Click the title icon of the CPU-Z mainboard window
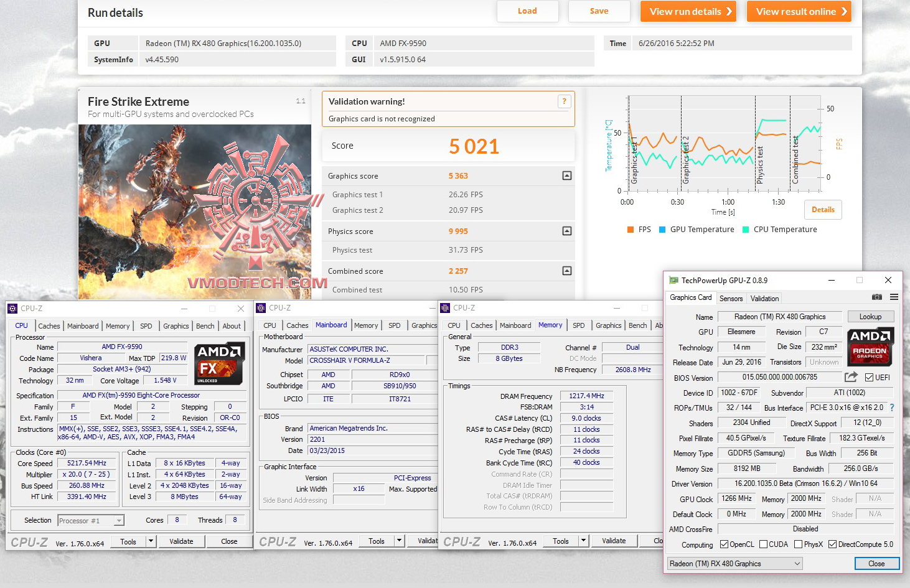Image resolution: width=910 pixels, height=588 pixels. (261, 308)
